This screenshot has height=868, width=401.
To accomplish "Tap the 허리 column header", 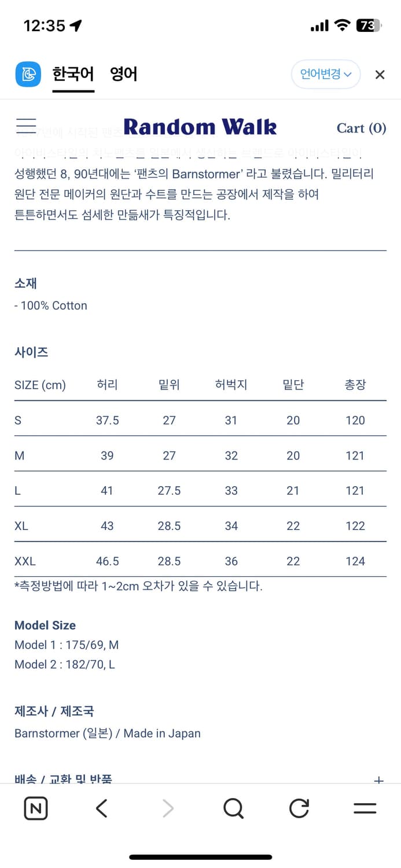I will click(x=107, y=385).
